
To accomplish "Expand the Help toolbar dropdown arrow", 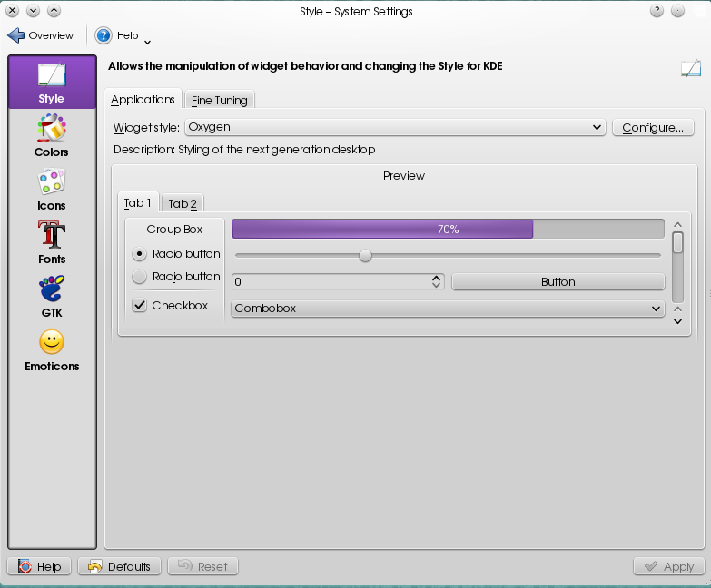I will coord(147,43).
